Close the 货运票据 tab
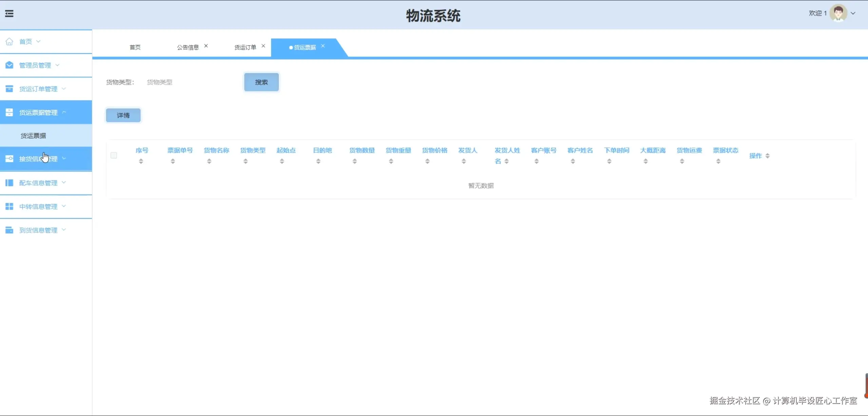 (323, 46)
